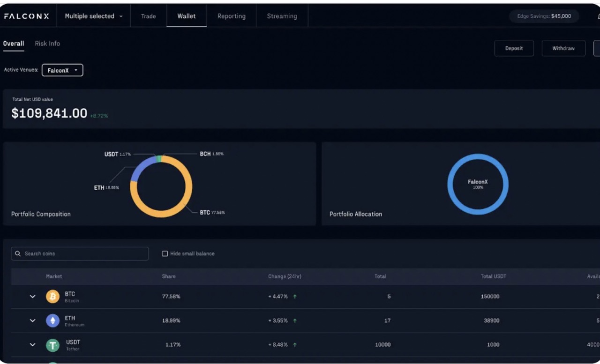Screen dimensions: 600x364
Task: Click the Tether coin icon
Action: pyautogui.click(x=52, y=345)
